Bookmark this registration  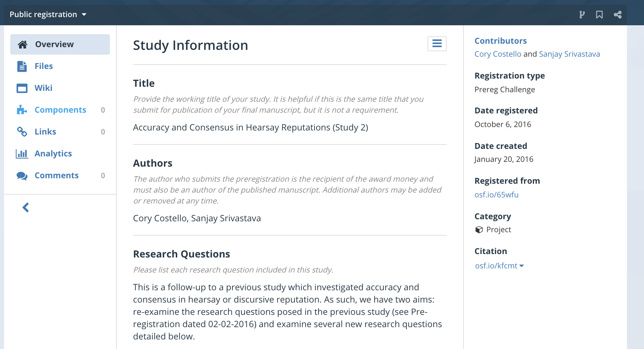coord(599,15)
